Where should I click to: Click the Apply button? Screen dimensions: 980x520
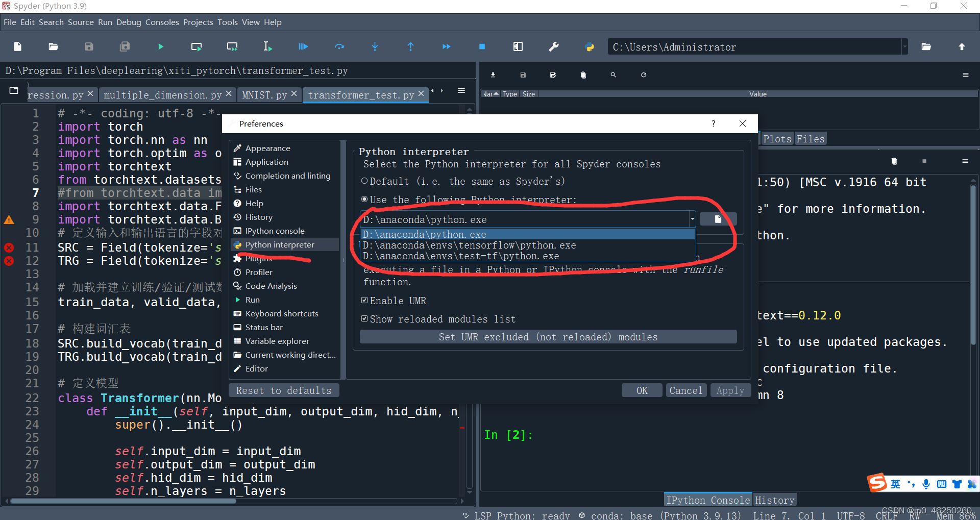tap(730, 390)
